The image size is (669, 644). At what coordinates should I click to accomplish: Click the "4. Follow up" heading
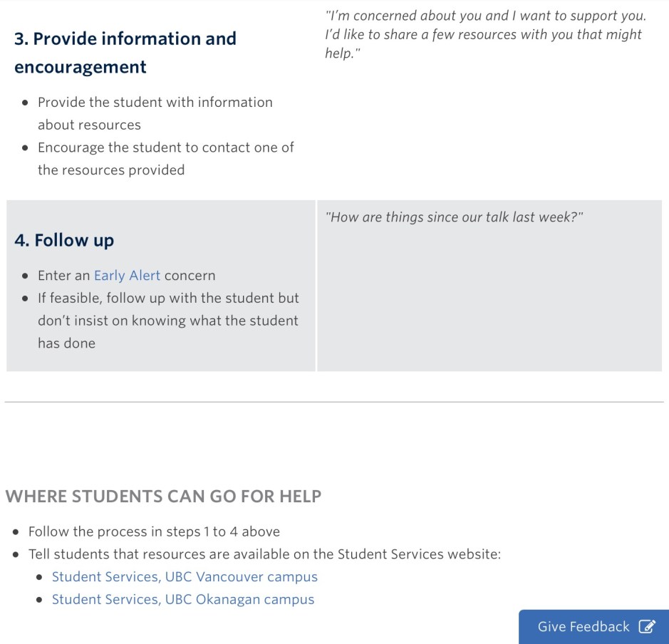coord(64,241)
